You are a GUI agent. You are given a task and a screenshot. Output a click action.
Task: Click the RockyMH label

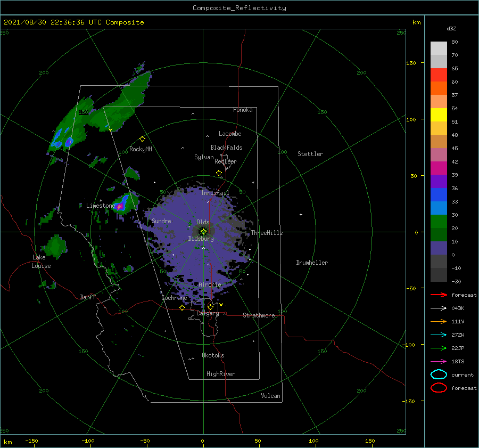click(x=141, y=149)
